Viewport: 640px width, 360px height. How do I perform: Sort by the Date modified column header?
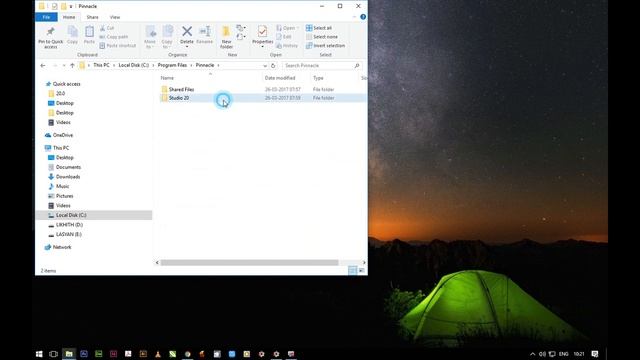coord(280,78)
